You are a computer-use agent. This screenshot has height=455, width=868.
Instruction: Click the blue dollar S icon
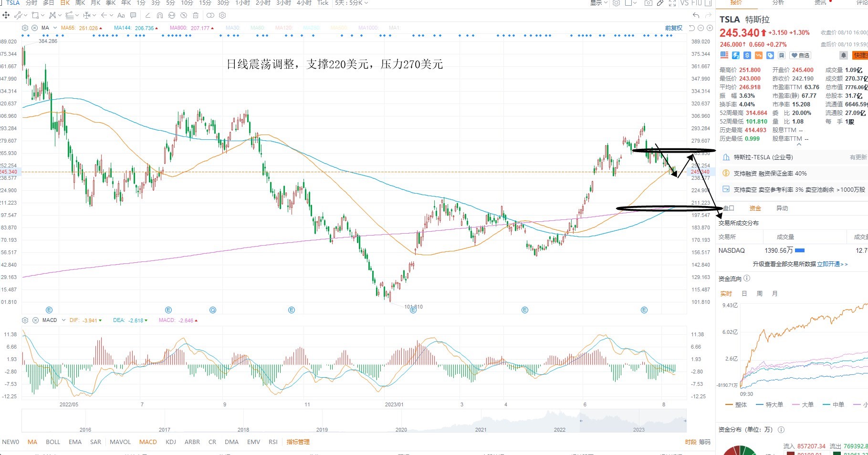[x=747, y=55]
